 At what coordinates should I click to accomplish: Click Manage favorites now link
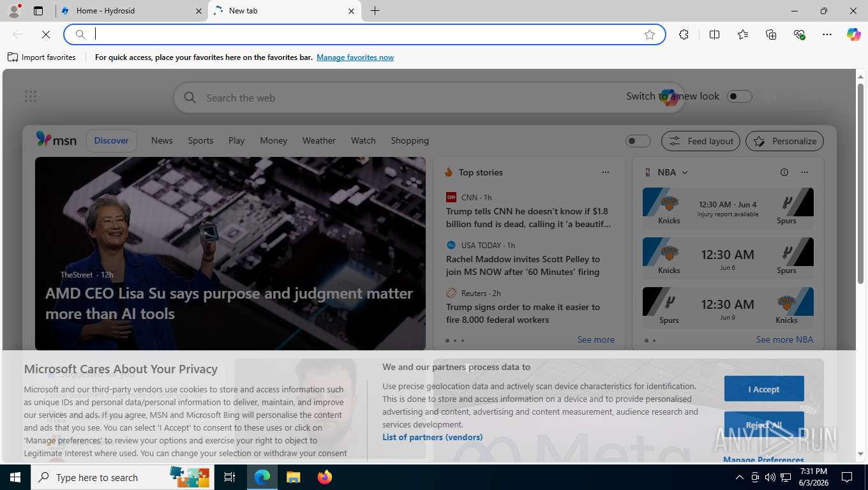click(x=355, y=57)
